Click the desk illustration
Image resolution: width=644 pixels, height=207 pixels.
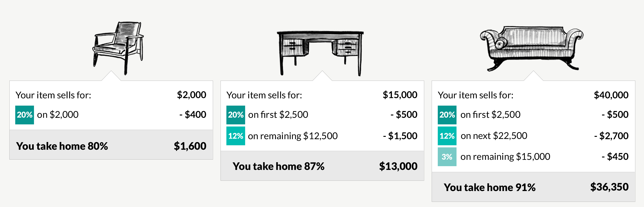(320, 53)
